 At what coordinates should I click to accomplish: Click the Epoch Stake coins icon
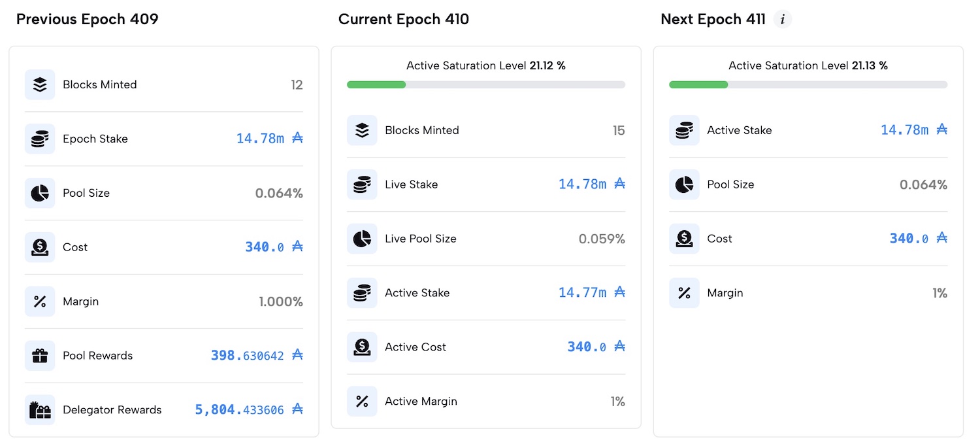click(x=40, y=139)
